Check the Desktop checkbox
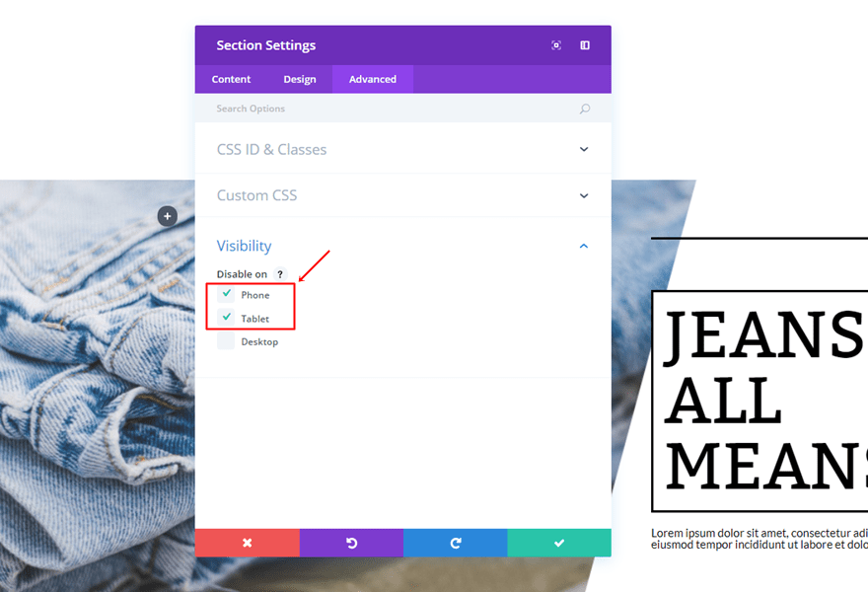Viewport: 868px width, 592px height. coord(226,341)
